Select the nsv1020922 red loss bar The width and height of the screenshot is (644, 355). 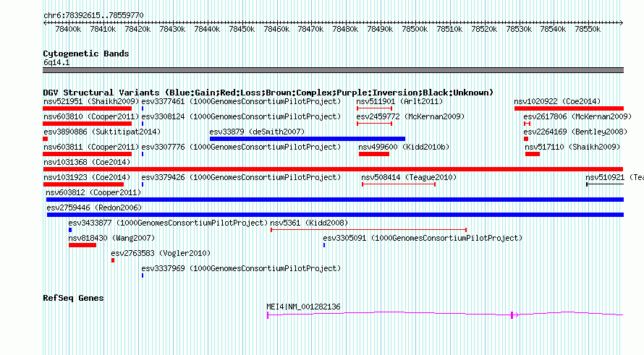(569, 108)
